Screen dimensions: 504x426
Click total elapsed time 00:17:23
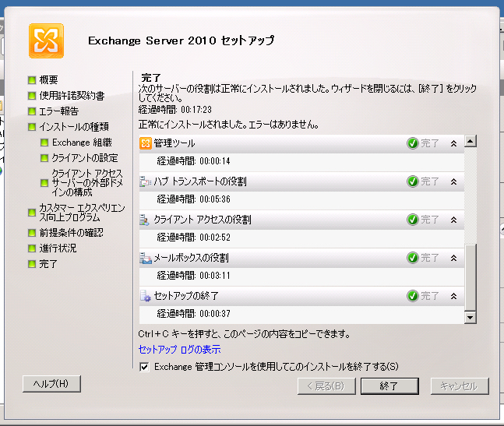coord(196,110)
